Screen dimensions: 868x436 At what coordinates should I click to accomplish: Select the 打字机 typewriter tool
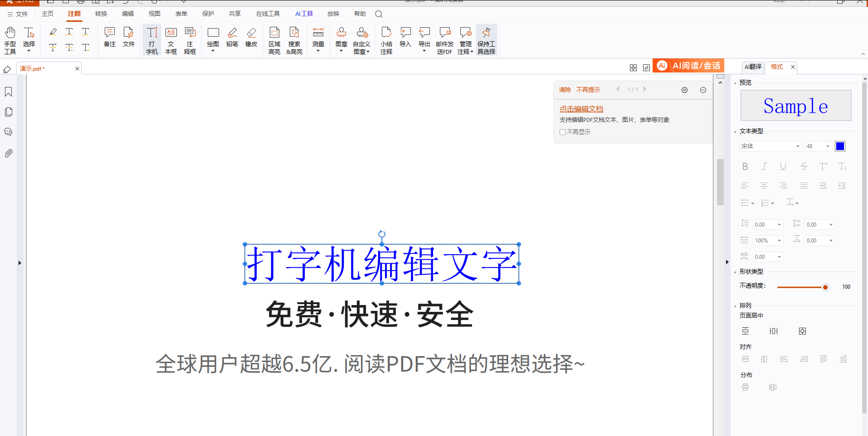click(152, 40)
